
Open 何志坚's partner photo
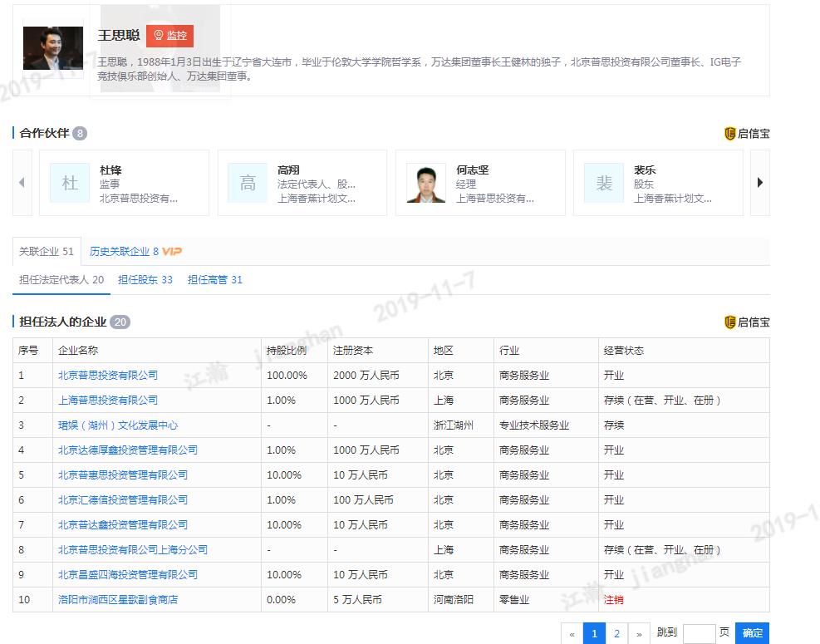(x=425, y=183)
